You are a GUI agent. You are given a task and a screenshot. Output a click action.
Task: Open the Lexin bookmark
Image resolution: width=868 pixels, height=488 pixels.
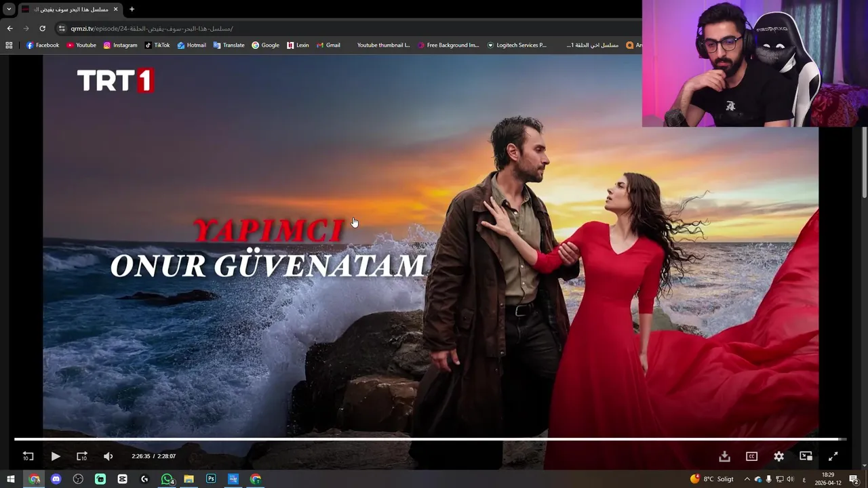click(298, 45)
